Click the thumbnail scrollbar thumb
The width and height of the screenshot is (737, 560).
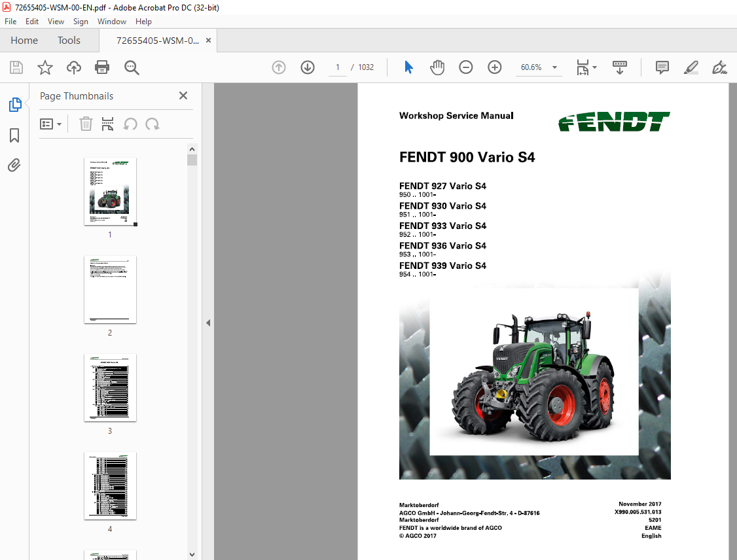192,160
